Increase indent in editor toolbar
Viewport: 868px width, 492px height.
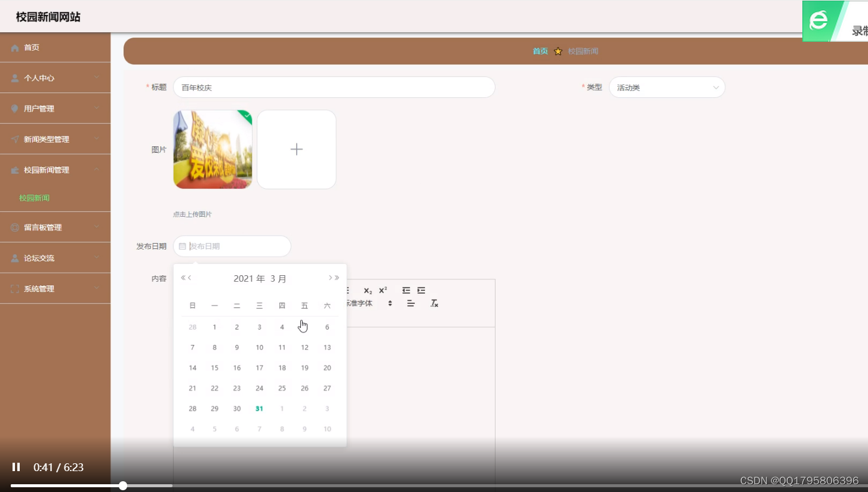pyautogui.click(x=421, y=290)
